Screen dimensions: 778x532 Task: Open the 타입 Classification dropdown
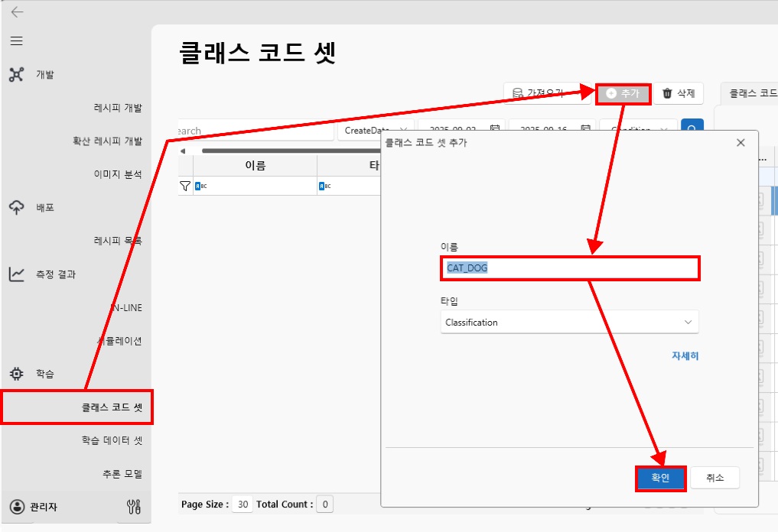pos(571,323)
